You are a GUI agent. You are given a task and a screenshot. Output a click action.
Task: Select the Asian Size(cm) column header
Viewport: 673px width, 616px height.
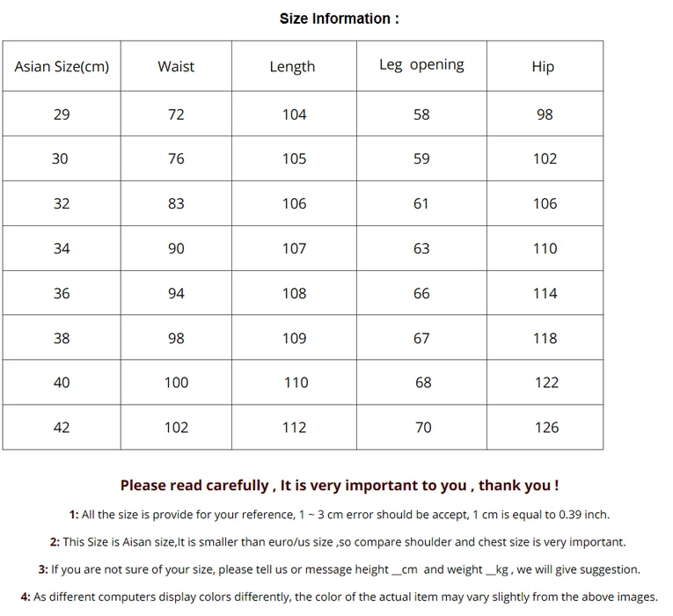(x=62, y=67)
